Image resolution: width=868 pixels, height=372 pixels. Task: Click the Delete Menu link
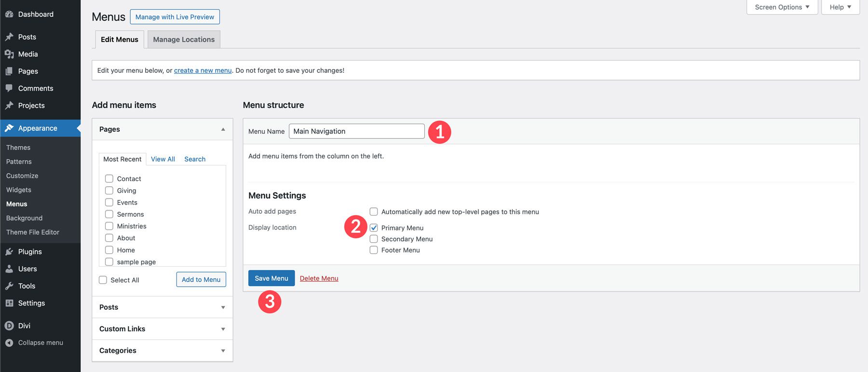(319, 278)
